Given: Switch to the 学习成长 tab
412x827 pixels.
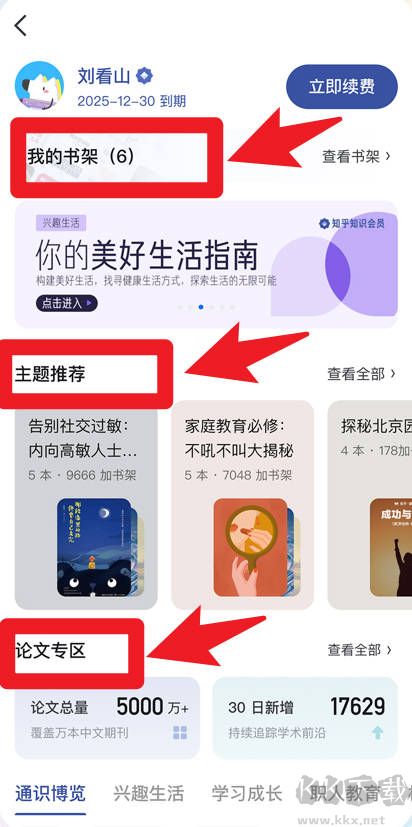Looking at the screenshot, I should [247, 793].
